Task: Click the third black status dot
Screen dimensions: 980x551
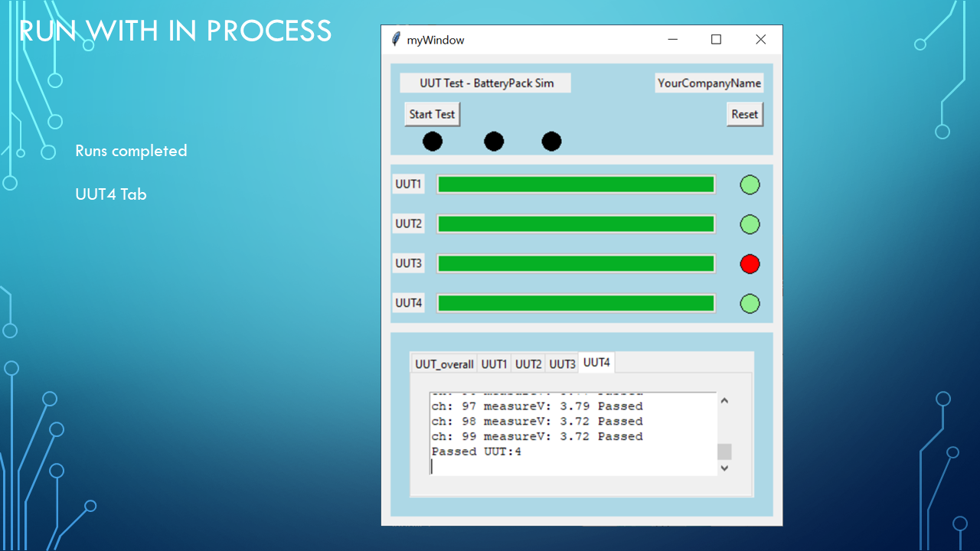Action: tap(552, 141)
